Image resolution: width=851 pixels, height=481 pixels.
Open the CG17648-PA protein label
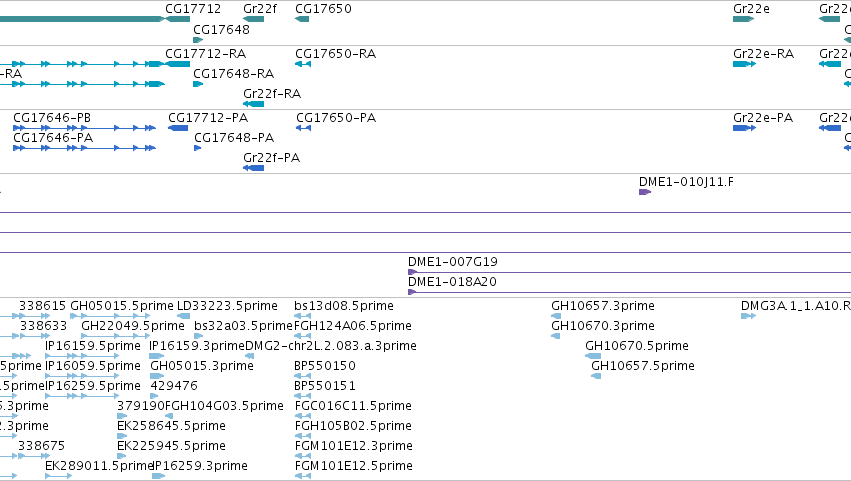tap(234, 138)
